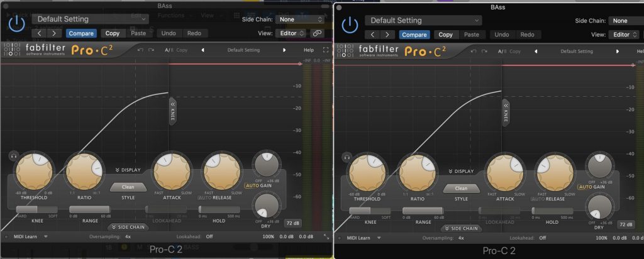The image size is (644, 259).
Task: Go to previous setting in left window header
Action: coord(40,33)
